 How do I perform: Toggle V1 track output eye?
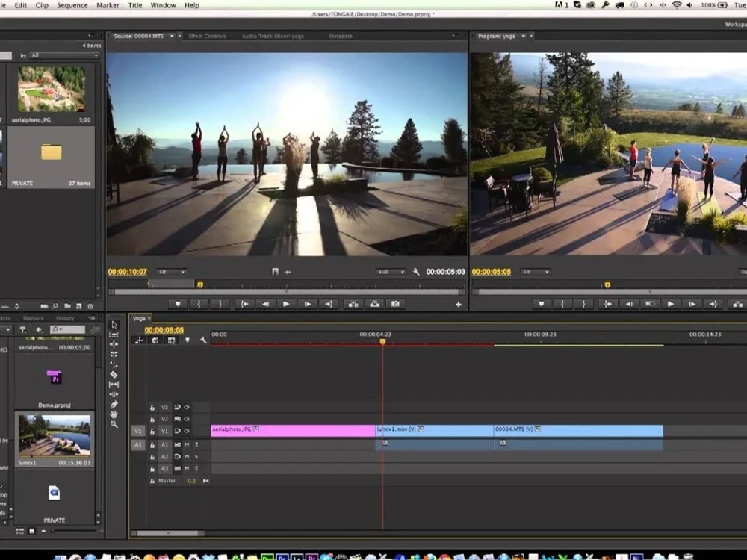point(187,431)
